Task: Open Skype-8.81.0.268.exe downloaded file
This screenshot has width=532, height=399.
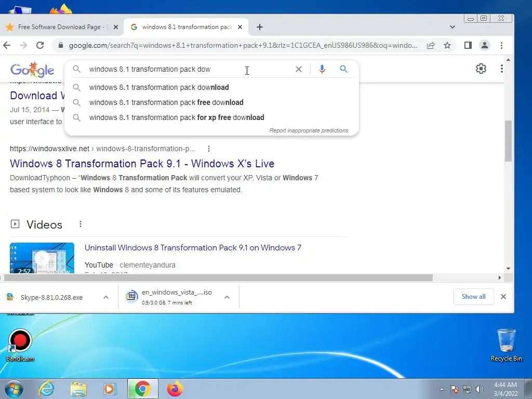Action: pos(51,298)
